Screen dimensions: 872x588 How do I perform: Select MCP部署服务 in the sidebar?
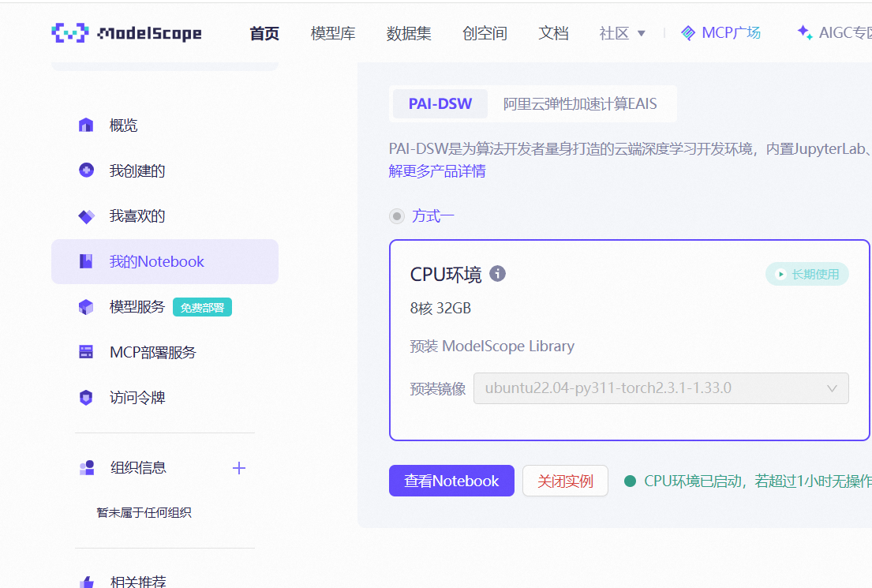pyautogui.click(x=165, y=352)
